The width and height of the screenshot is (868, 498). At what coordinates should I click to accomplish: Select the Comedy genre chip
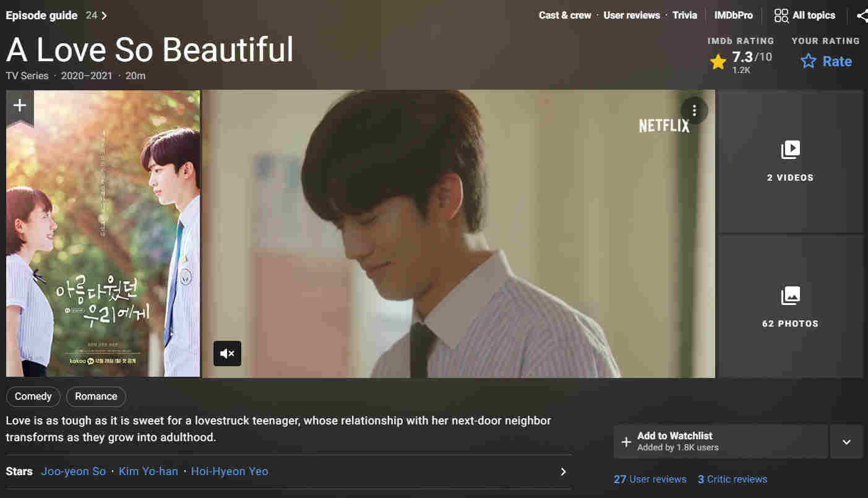point(33,397)
